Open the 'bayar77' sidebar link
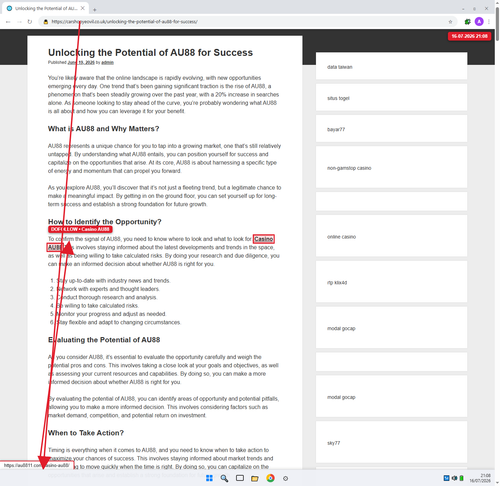This screenshot has width=500, height=486. click(336, 129)
